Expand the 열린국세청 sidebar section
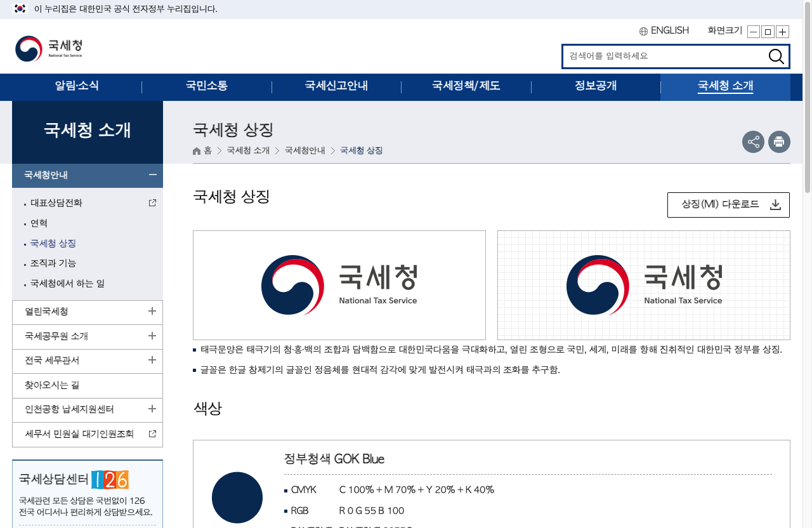The height and width of the screenshot is (528, 812). tap(152, 311)
